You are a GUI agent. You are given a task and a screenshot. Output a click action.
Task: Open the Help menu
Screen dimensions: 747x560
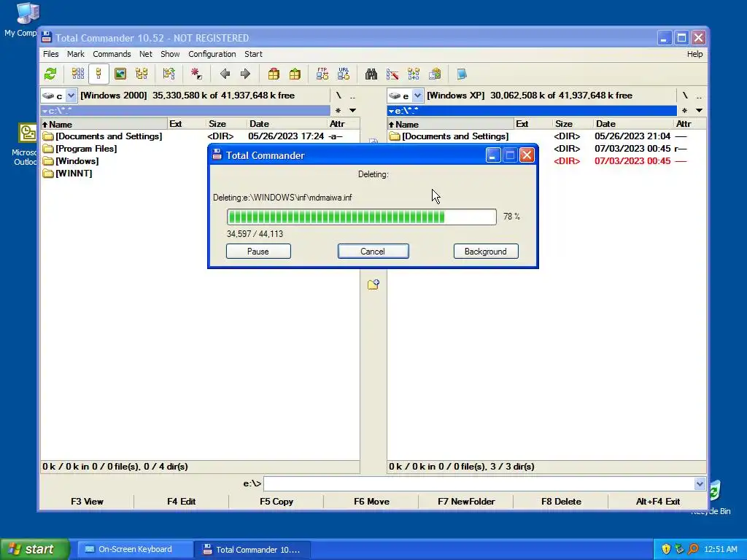tap(694, 54)
